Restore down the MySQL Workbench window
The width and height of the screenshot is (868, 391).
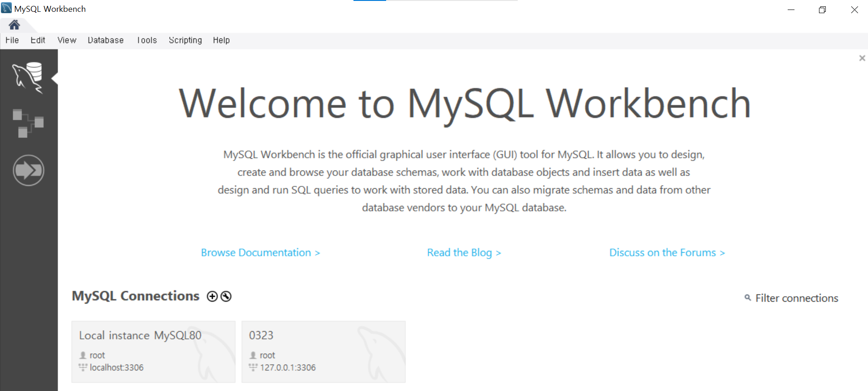[x=822, y=10]
